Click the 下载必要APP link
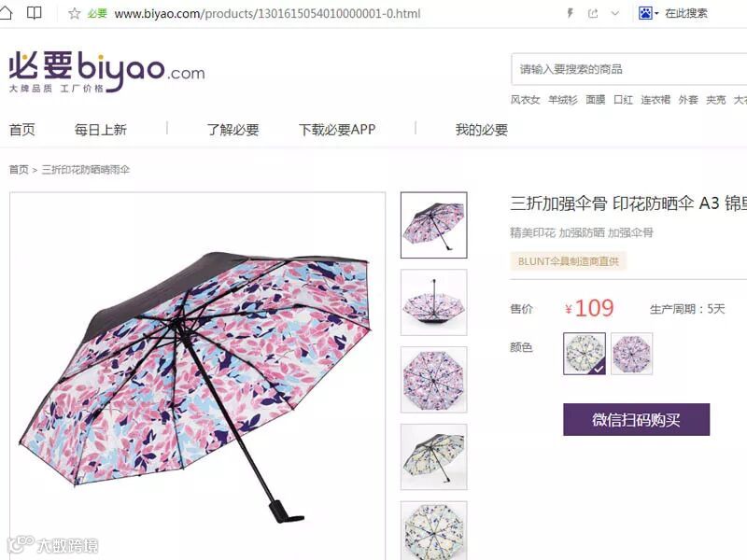Image resolution: width=747 pixels, height=560 pixels. pyautogui.click(x=337, y=130)
